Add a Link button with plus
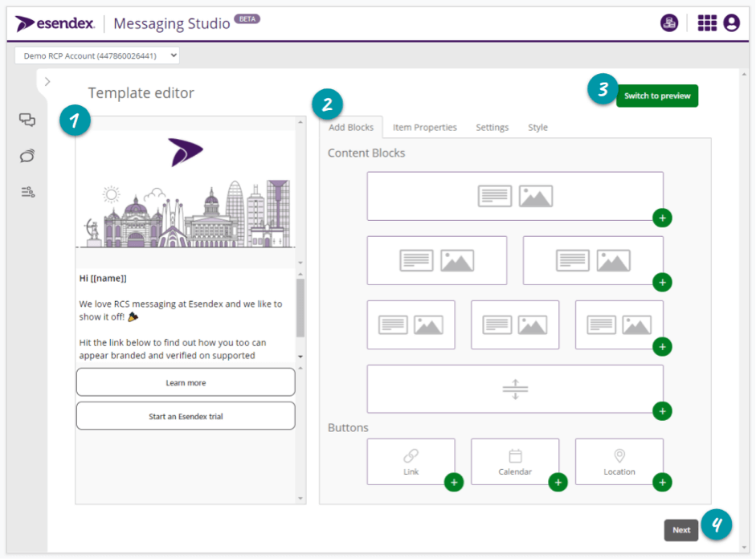The width and height of the screenshot is (756, 559). (454, 482)
